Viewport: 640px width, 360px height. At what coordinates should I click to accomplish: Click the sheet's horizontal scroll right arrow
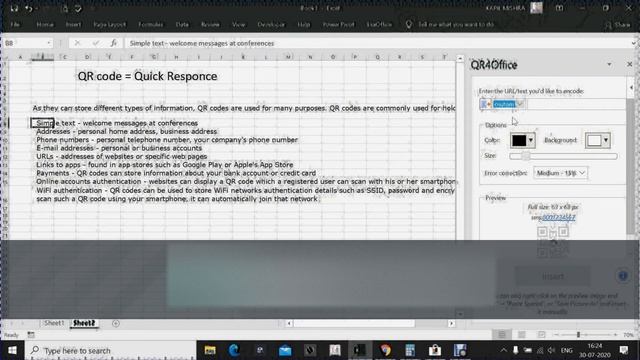point(451,323)
